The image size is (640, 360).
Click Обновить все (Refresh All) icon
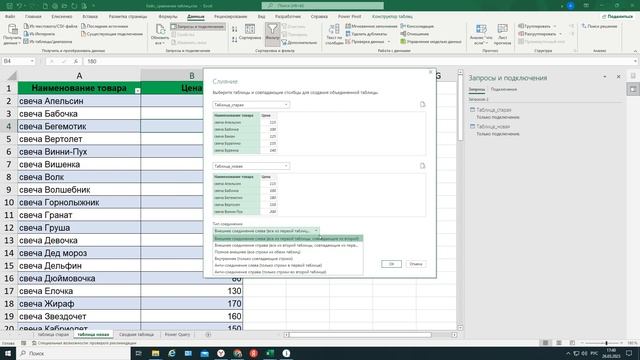160,34
